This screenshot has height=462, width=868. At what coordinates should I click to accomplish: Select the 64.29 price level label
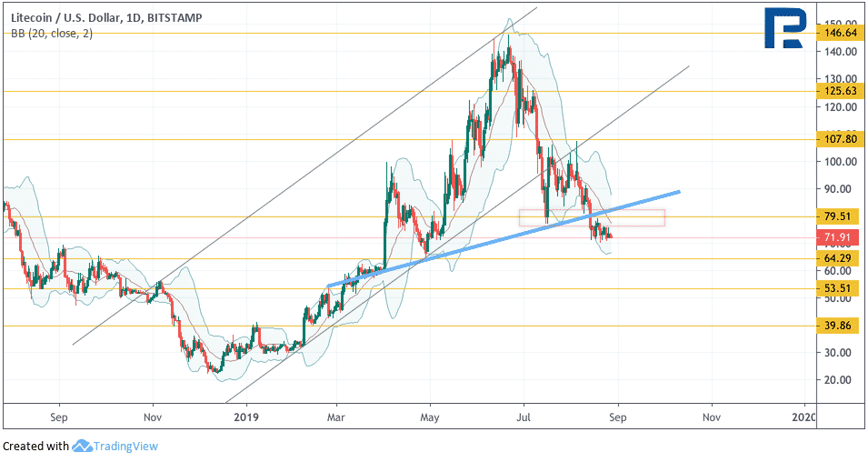click(838, 258)
